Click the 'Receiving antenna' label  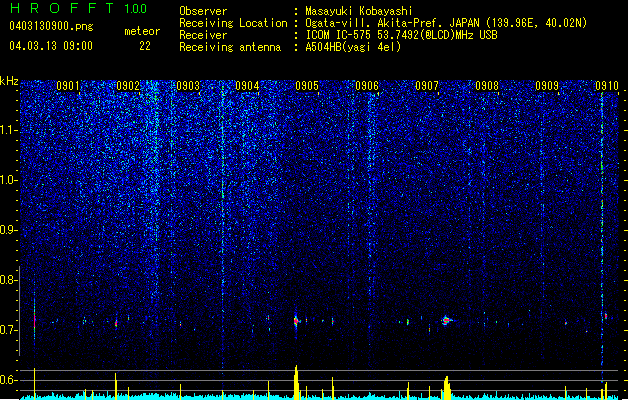230,47
